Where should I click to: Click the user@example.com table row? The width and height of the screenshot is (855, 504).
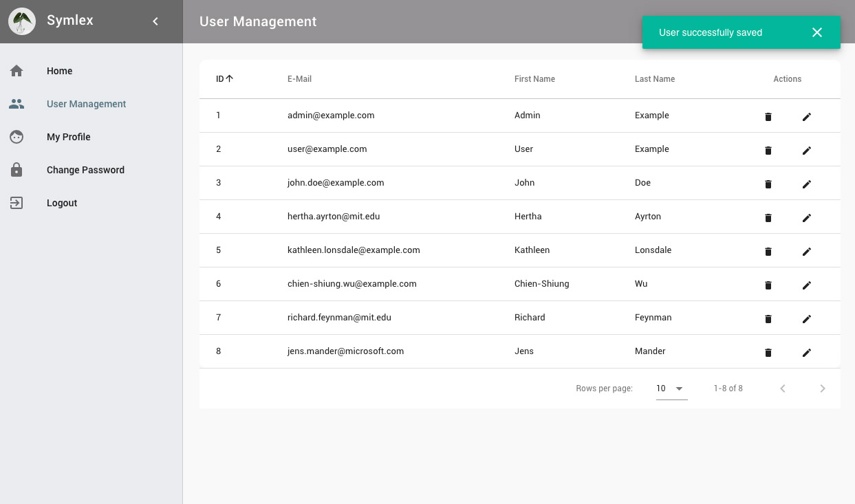[327, 149]
